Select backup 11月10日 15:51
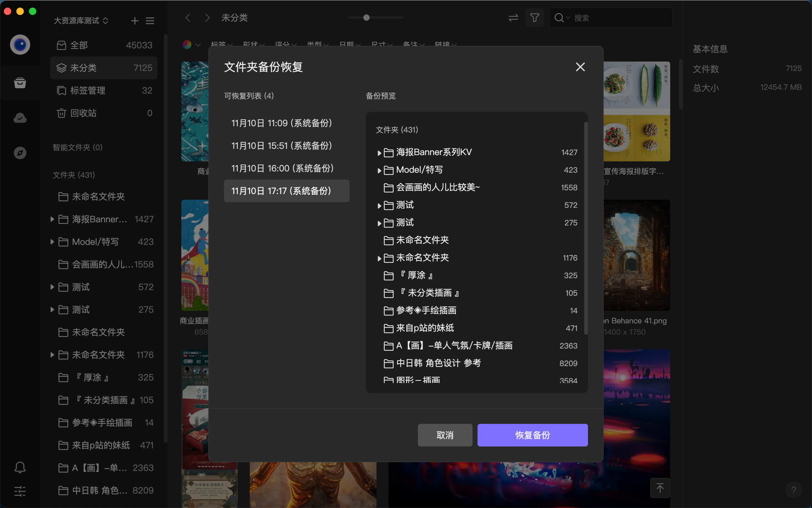This screenshot has height=508, width=812. coord(287,146)
